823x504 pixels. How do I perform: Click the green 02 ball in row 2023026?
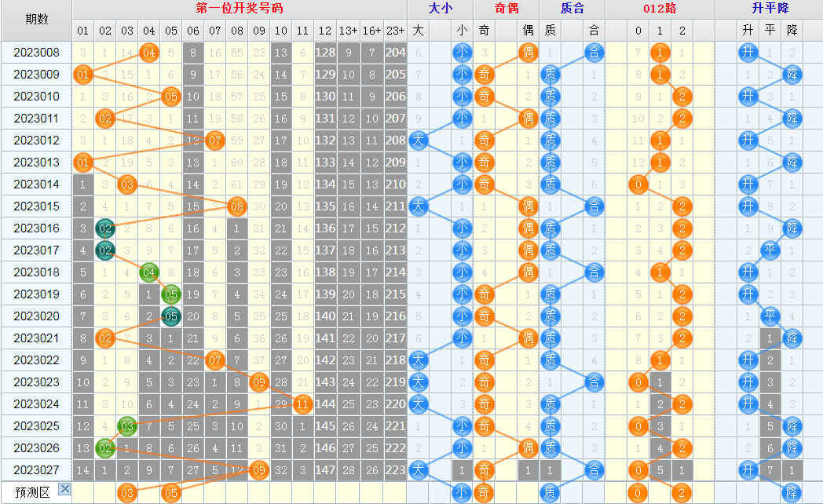pos(105,448)
